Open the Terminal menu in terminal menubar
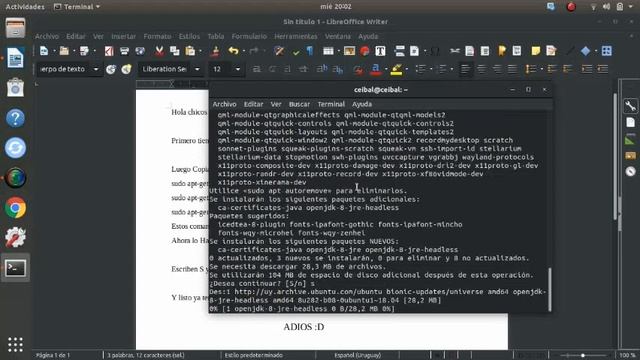This screenshot has height=360, width=640. click(331, 104)
